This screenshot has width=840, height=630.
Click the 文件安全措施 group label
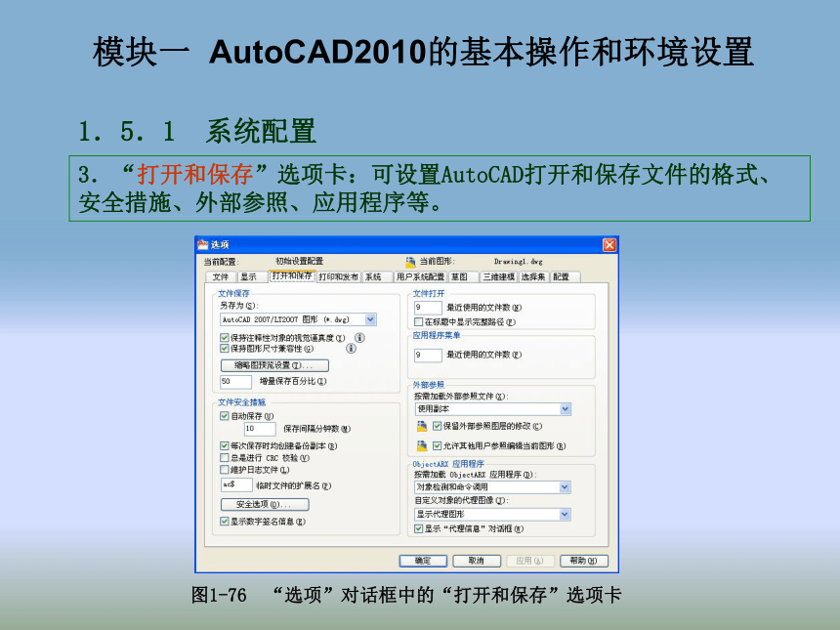(241, 401)
